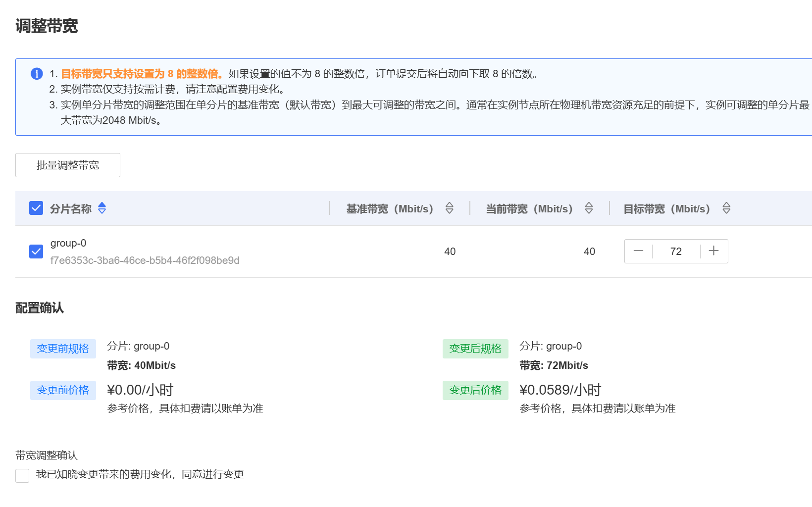Click the shard ID f7e6353c-3ba6 text
Screen dimensions: 812x507
pos(145,260)
